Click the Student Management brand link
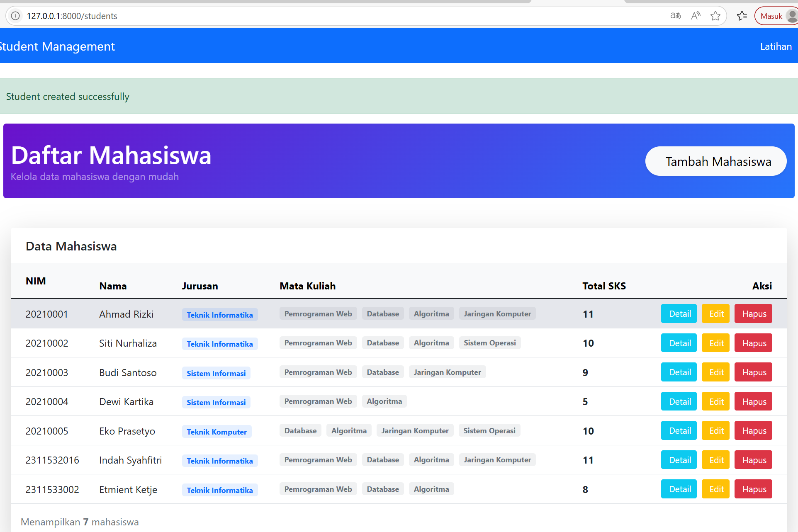The width and height of the screenshot is (798, 532). pos(57,46)
